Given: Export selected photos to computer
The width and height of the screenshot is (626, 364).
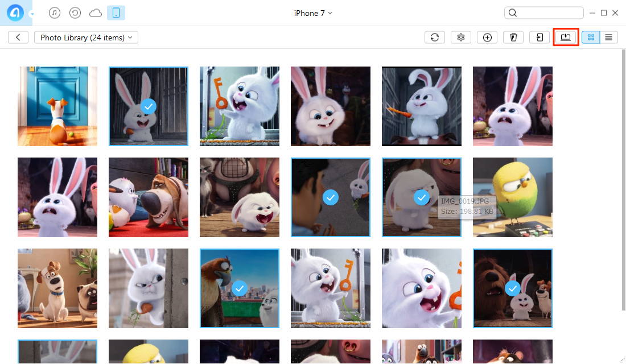Looking at the screenshot, I should click(x=566, y=37).
